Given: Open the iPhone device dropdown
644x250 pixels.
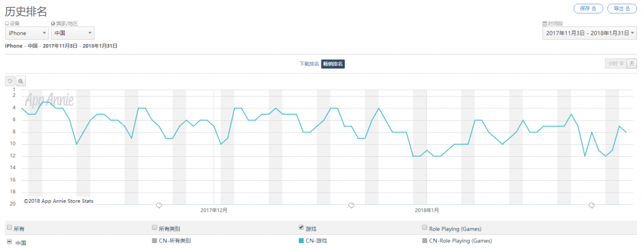Looking at the screenshot, I should pyautogui.click(x=26, y=33).
